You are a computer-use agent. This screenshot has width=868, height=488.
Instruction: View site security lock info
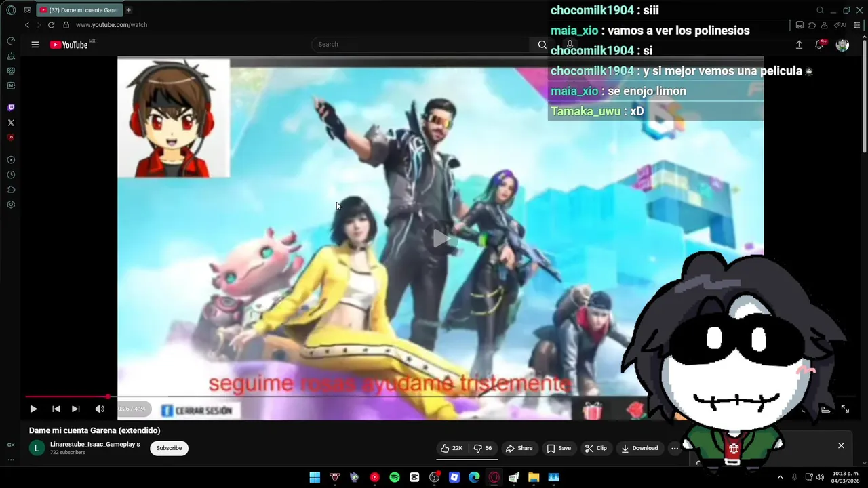(x=66, y=25)
